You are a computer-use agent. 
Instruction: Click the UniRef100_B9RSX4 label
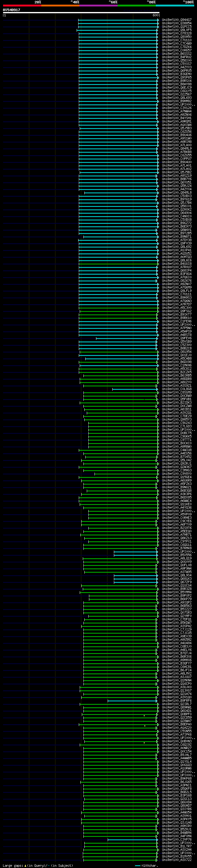coord(177,81)
